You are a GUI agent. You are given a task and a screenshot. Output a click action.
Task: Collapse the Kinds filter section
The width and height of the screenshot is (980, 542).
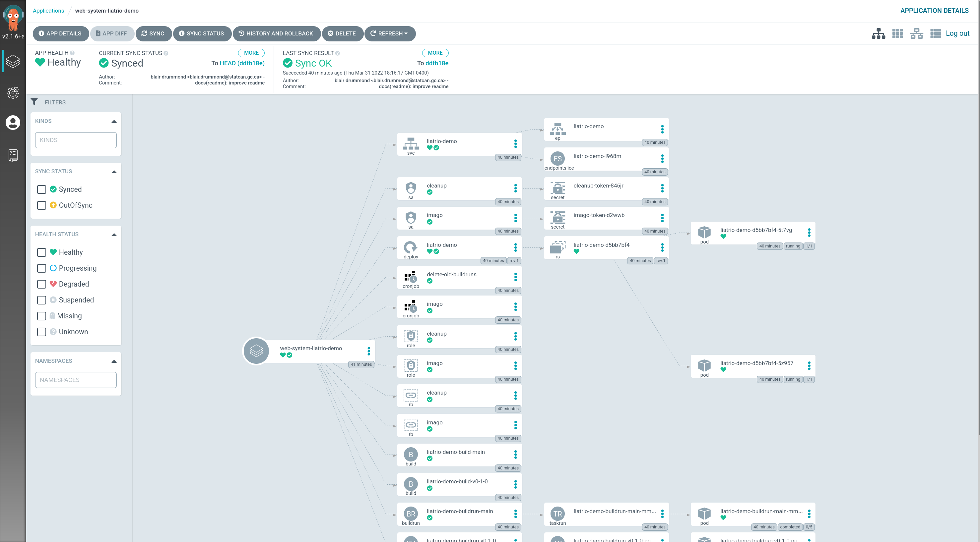[x=114, y=121]
